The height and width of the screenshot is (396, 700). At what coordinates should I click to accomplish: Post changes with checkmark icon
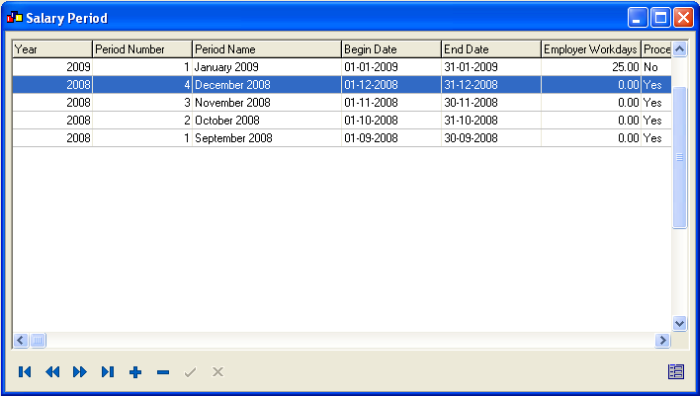tap(191, 372)
